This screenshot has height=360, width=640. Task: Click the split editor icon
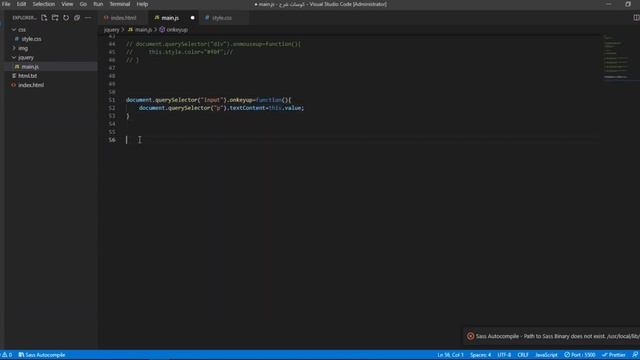click(x=636, y=18)
